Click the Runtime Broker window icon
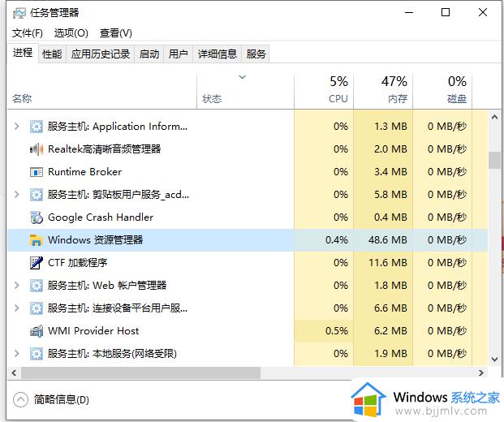 coord(37,172)
